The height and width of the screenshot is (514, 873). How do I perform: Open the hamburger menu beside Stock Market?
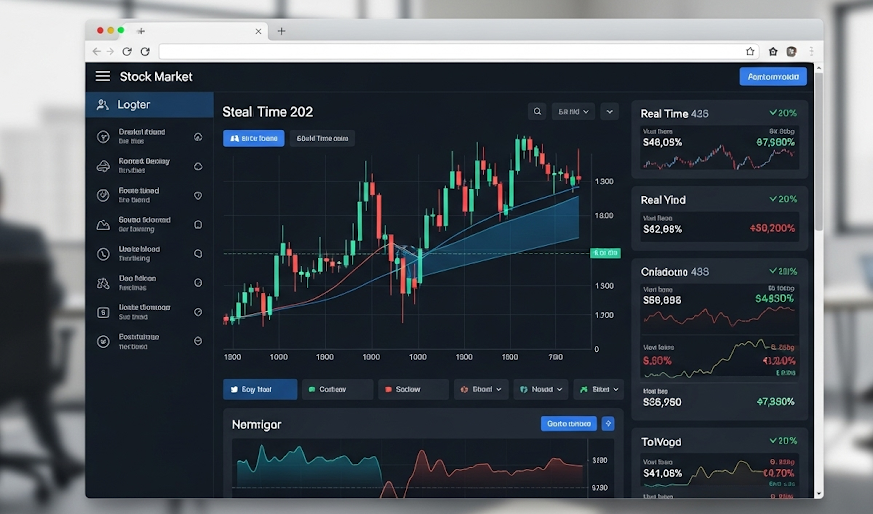[102, 76]
